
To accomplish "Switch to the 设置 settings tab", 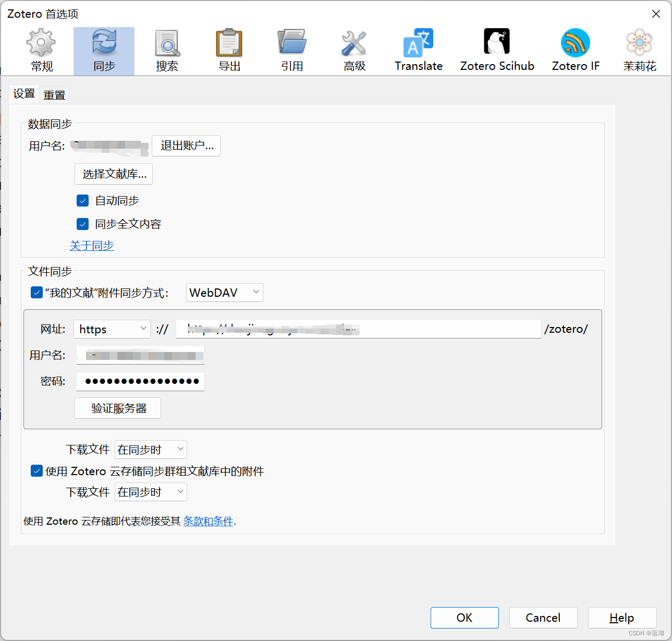I will tap(24, 94).
